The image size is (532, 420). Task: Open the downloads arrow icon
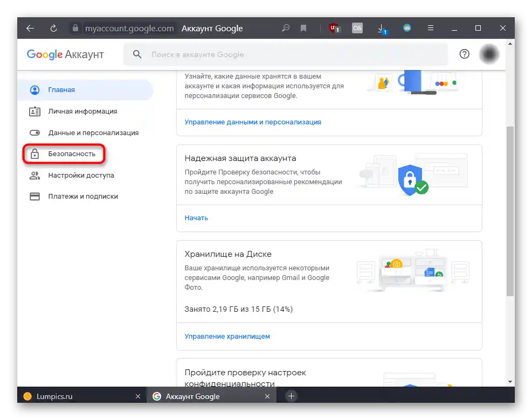click(382, 29)
